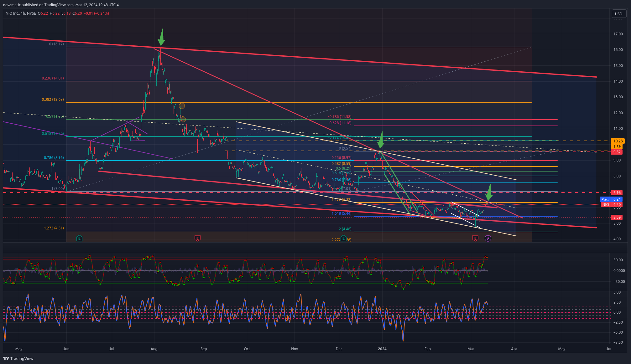Click the yellow 9.59 price label
This screenshot has width=631, height=364.
pos(617,146)
